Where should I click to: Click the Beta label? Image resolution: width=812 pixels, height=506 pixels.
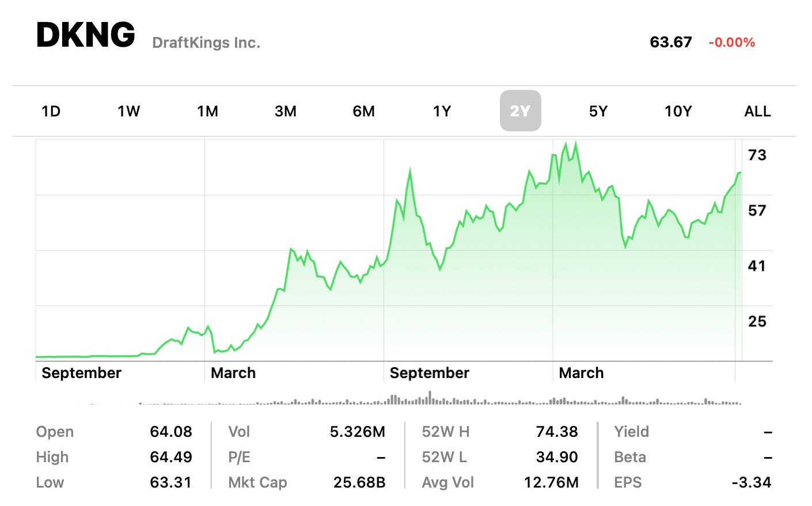click(630, 457)
